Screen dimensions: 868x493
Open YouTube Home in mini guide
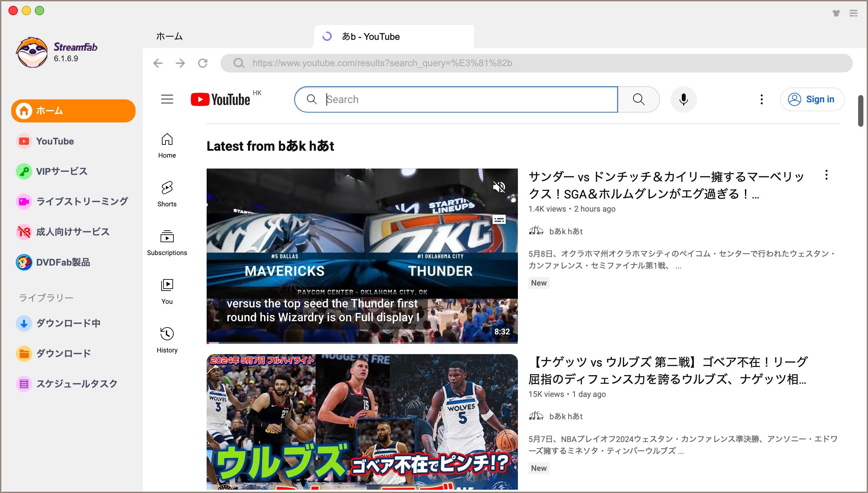[x=167, y=145]
